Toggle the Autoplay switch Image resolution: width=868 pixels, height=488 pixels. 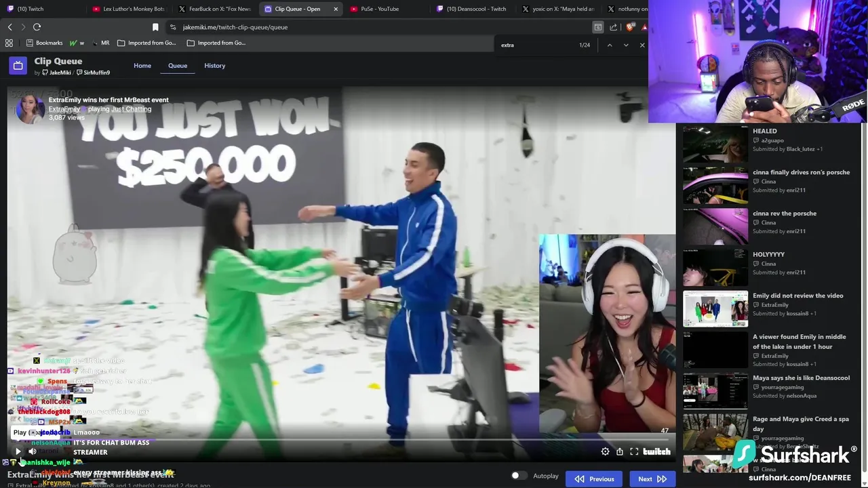(518, 476)
